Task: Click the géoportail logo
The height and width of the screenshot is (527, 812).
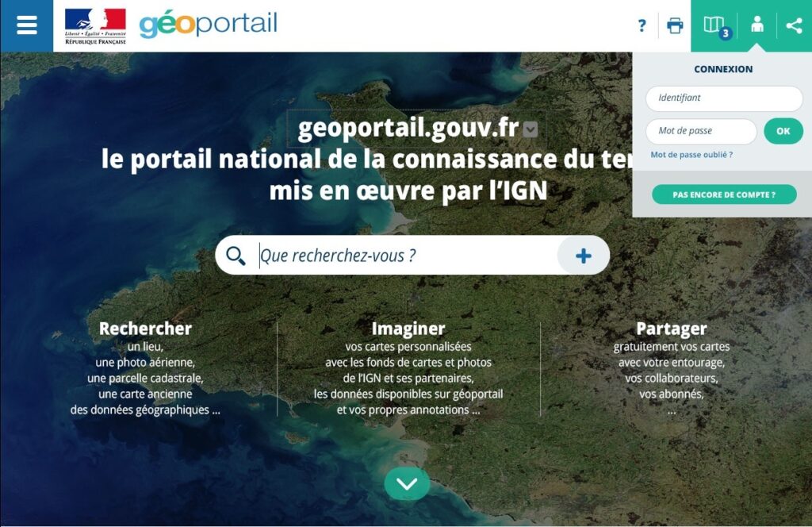Action: (209, 25)
